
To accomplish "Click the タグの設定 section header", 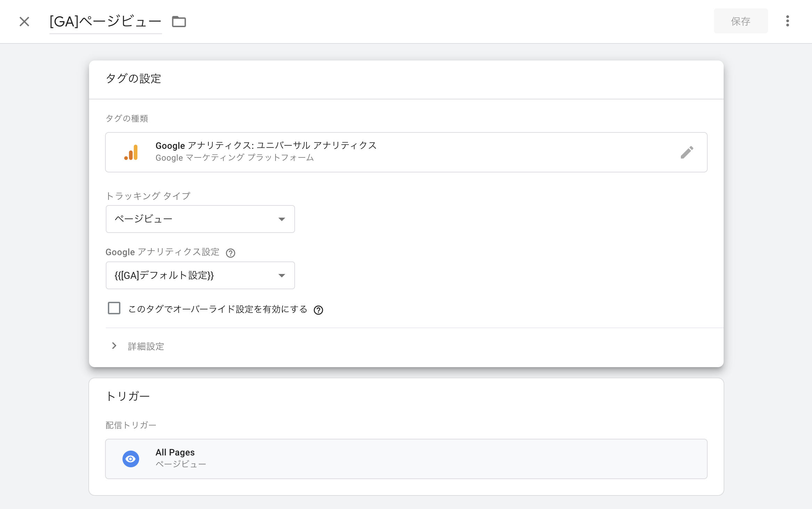I will [x=133, y=79].
